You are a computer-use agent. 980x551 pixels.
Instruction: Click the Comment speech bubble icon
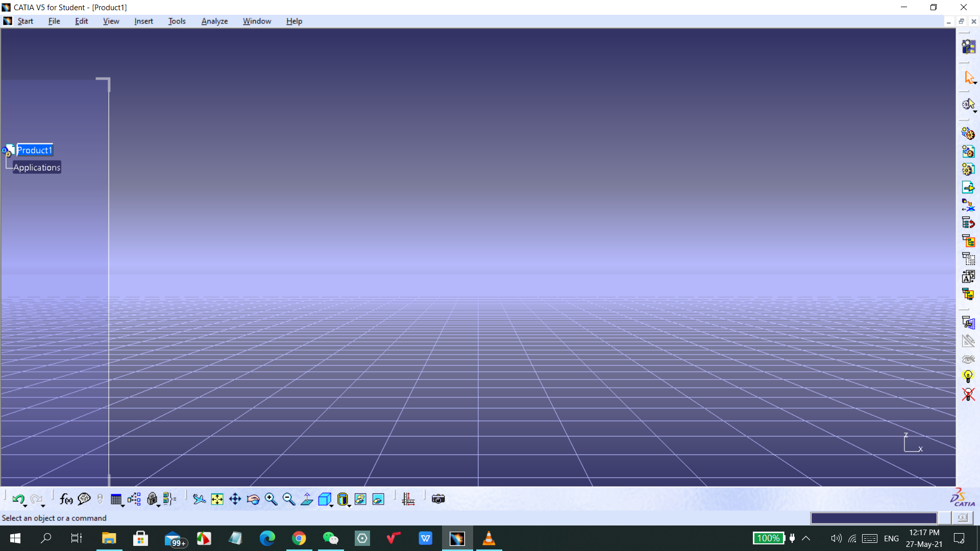click(84, 499)
